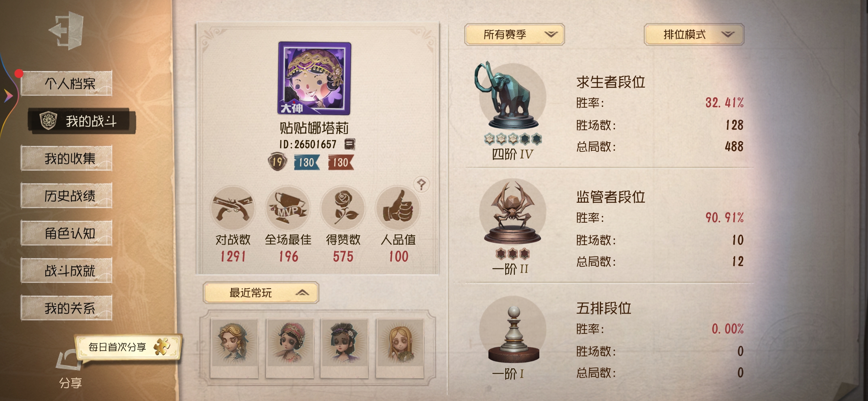Click the copy ID icon
This screenshot has height=401, width=868.
point(349,144)
